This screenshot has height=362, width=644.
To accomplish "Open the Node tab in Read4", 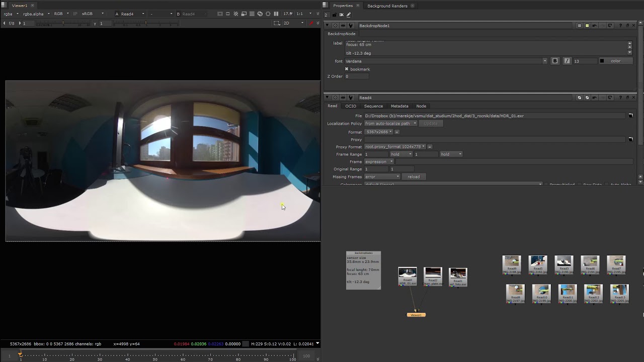I will pyautogui.click(x=421, y=106).
